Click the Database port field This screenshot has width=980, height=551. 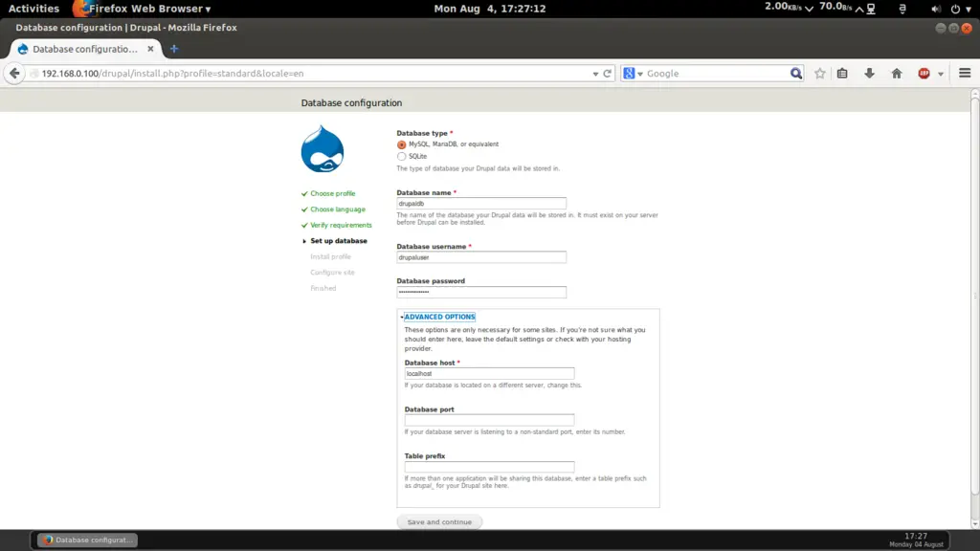pos(489,421)
